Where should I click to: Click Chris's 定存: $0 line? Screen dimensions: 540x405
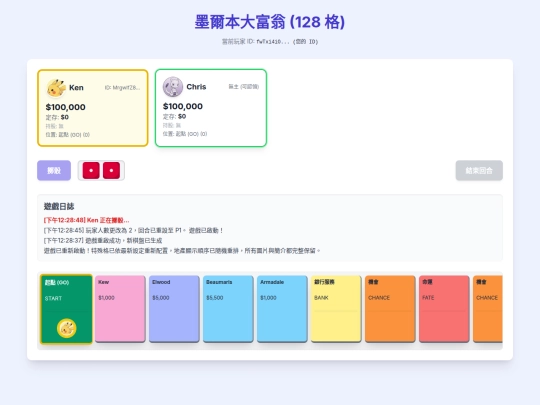click(174, 116)
